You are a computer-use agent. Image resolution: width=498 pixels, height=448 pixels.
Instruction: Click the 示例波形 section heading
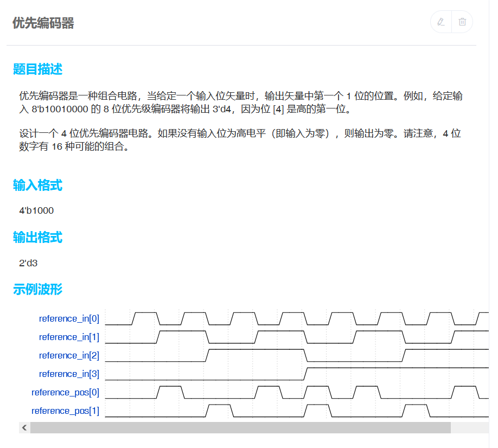37,290
